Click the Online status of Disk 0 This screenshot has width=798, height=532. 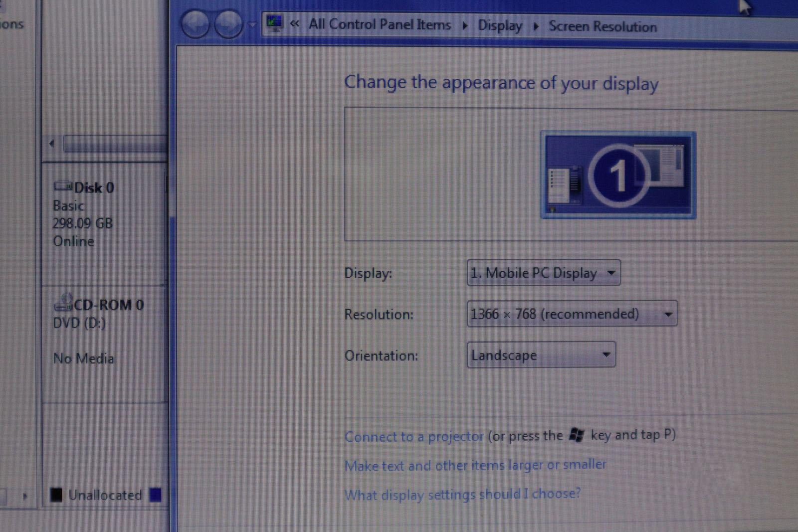(x=73, y=241)
